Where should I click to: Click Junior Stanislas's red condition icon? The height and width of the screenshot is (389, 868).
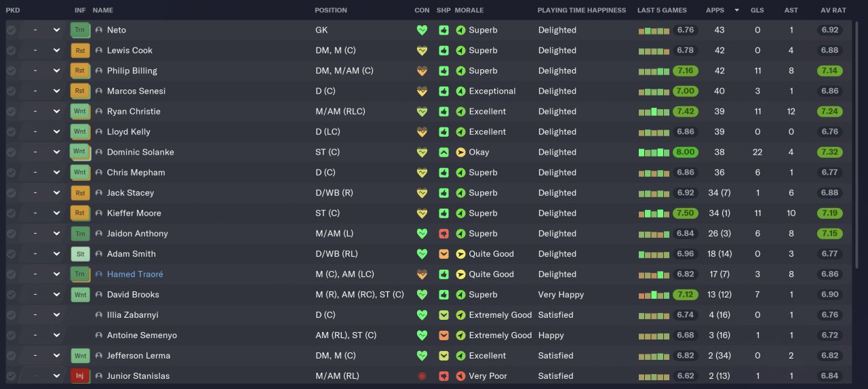[x=422, y=376]
